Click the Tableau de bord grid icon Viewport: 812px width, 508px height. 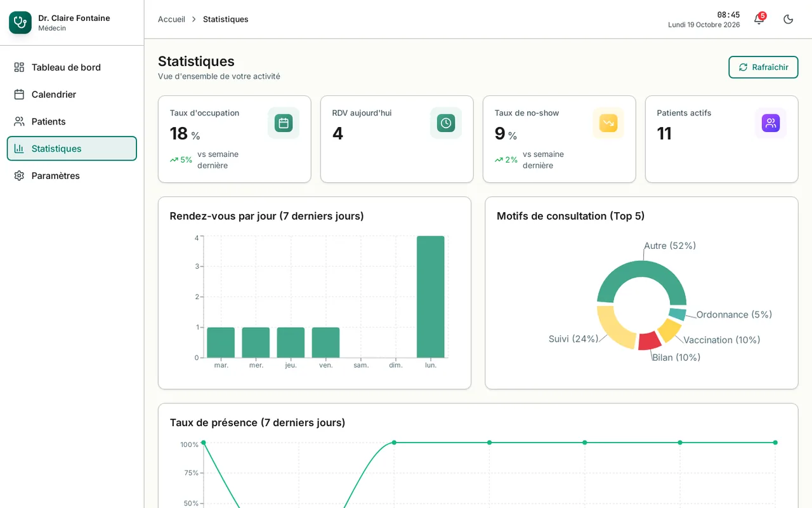click(19, 67)
